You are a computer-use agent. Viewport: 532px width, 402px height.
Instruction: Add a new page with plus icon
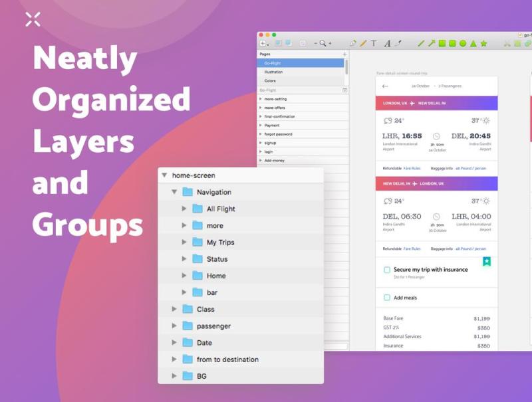click(344, 54)
